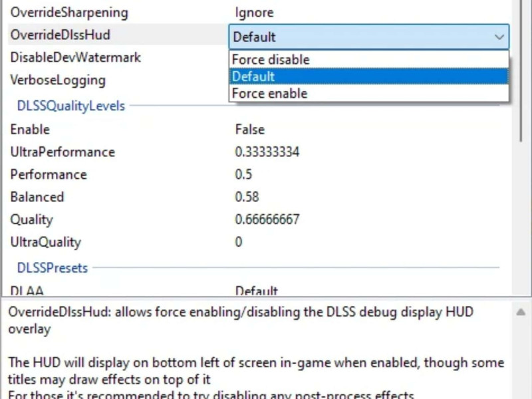Select the Performance property label

[x=49, y=174]
